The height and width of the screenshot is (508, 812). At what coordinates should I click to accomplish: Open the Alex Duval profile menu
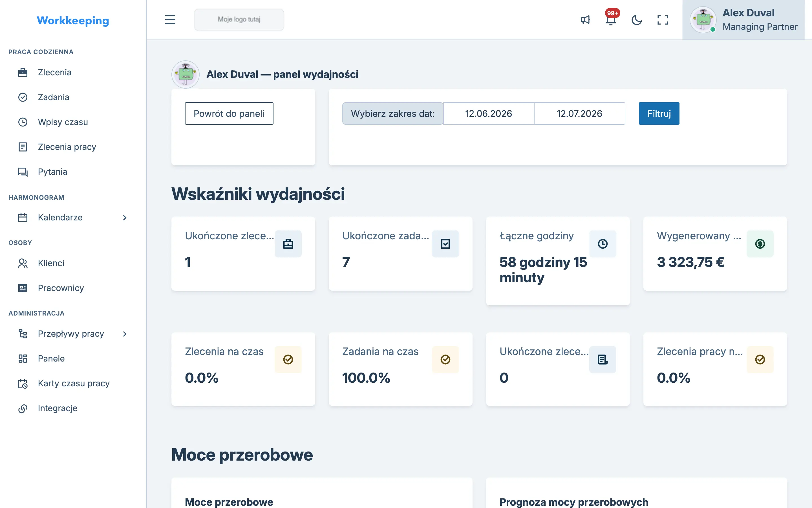(743, 20)
